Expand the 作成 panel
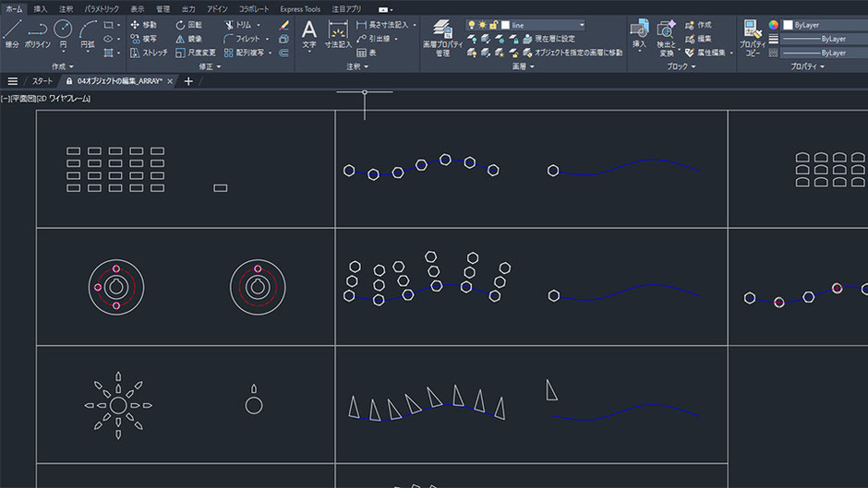868x488 pixels. 63,66
